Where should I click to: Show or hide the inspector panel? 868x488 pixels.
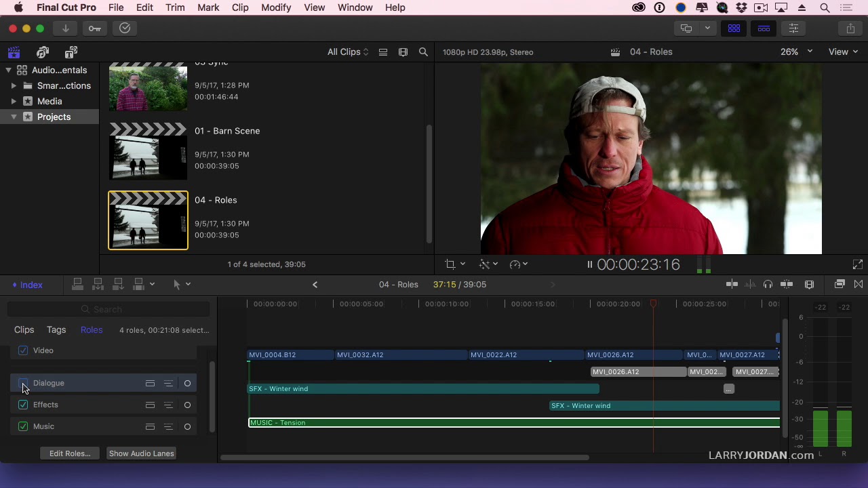click(793, 28)
